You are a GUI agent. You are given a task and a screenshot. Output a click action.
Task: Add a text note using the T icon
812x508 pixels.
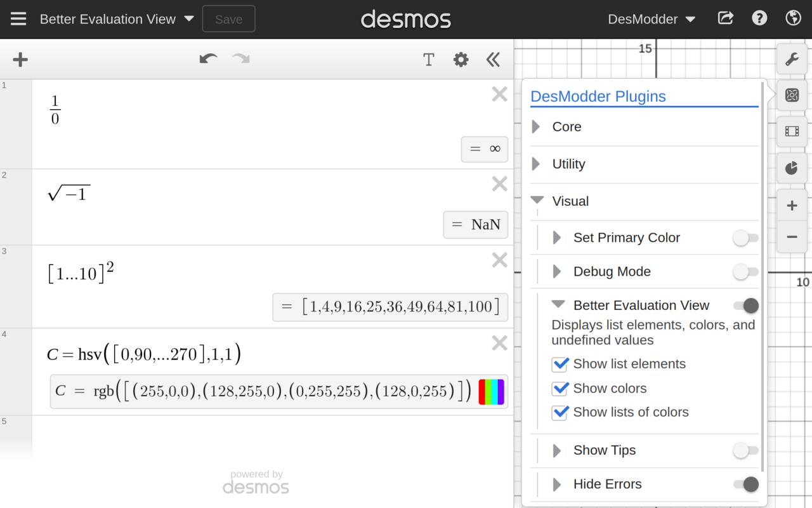(x=429, y=59)
